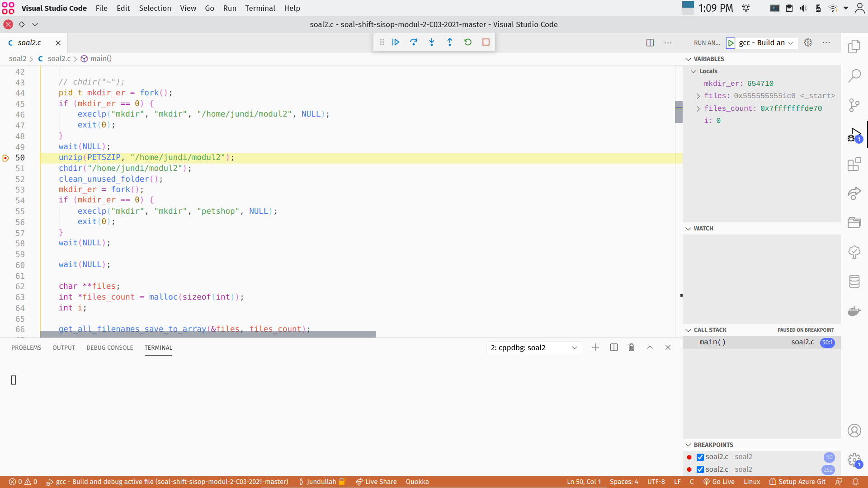The width and height of the screenshot is (868, 488).
Task: Collapse the WATCH section
Action: (x=688, y=229)
